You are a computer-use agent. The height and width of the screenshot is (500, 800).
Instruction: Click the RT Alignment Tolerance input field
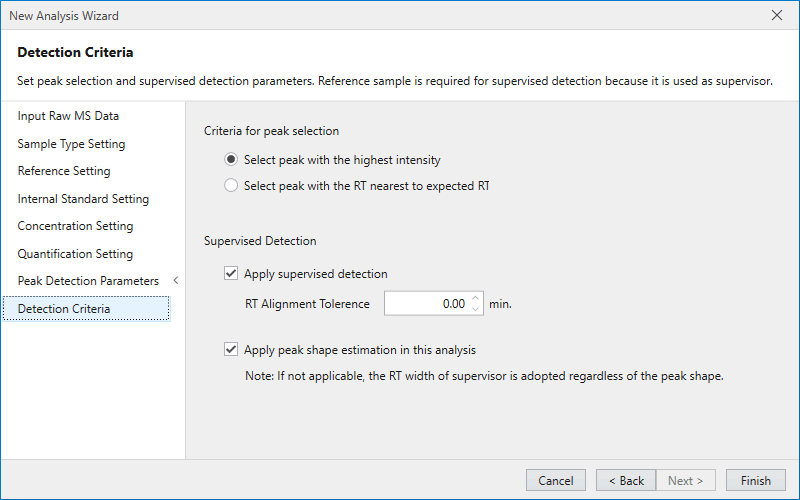click(426, 304)
